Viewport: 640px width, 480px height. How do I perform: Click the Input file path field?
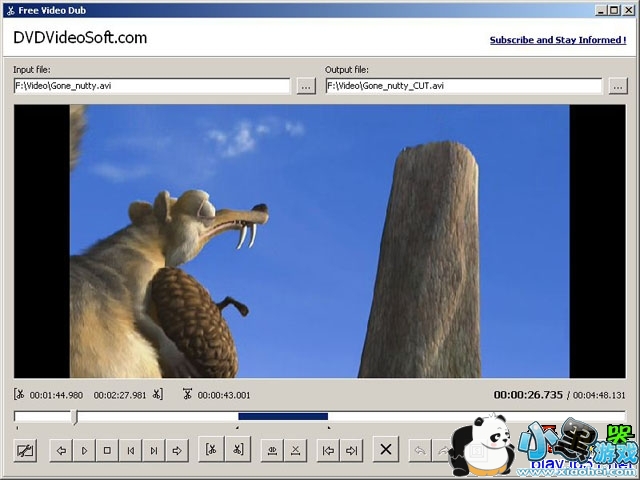tap(152, 86)
